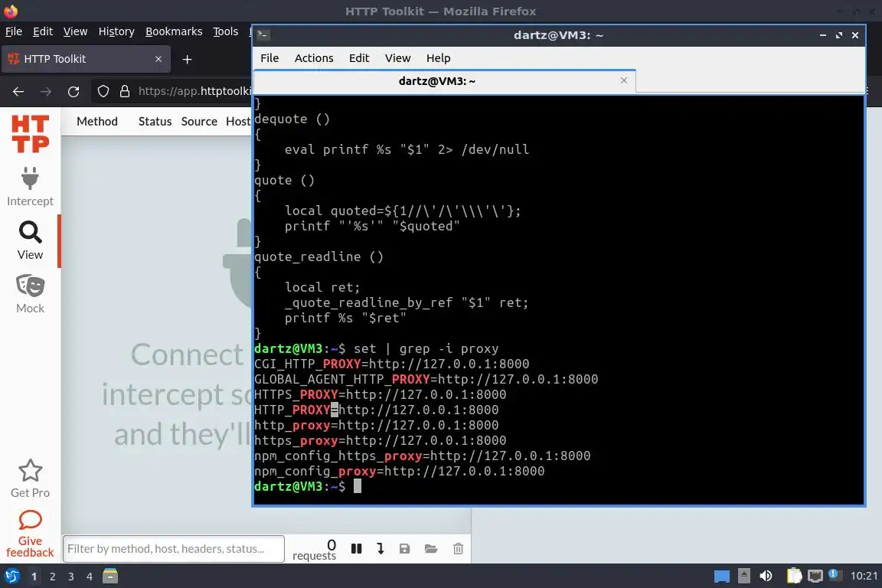Clear all requests with the trash icon
This screenshot has width=882, height=588.
point(458,549)
